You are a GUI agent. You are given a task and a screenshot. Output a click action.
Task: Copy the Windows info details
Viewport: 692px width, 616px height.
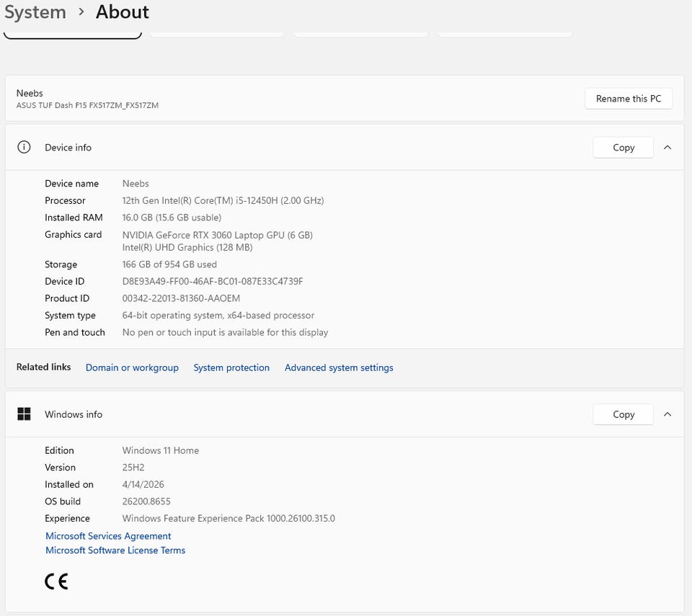coord(623,414)
